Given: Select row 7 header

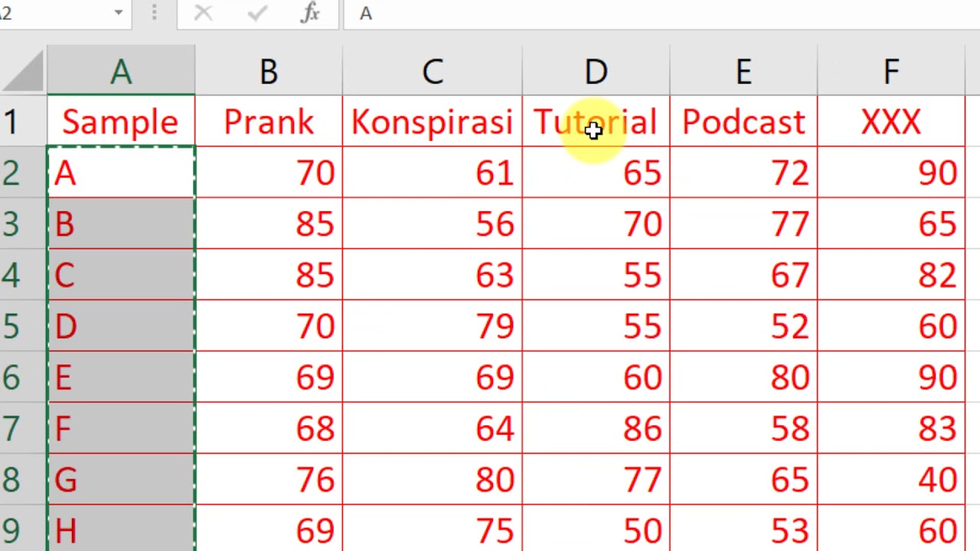Looking at the screenshot, I should tap(23, 429).
